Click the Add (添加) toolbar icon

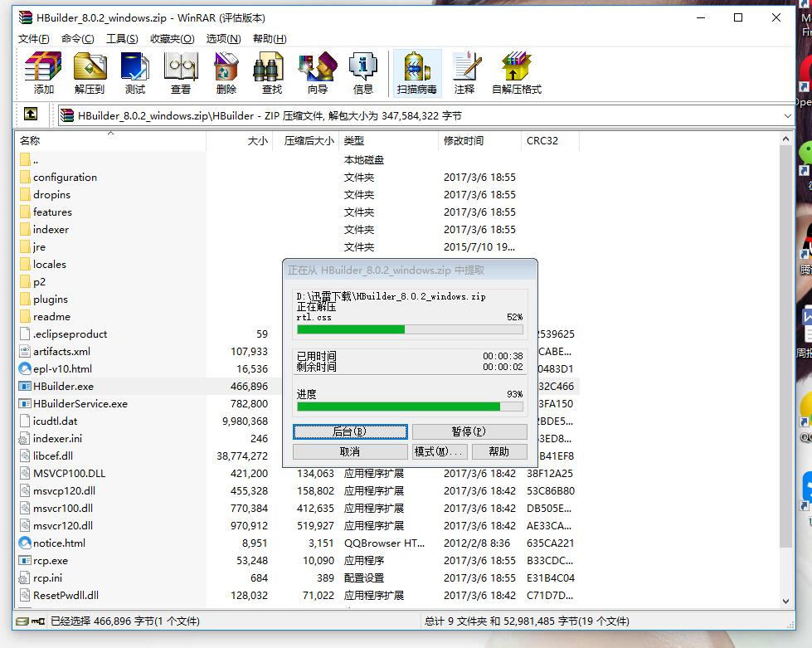[43, 66]
